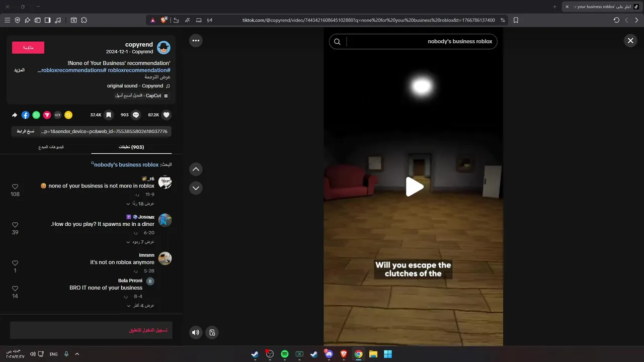Translate the page via address bar icon

pyautogui.click(x=187, y=20)
